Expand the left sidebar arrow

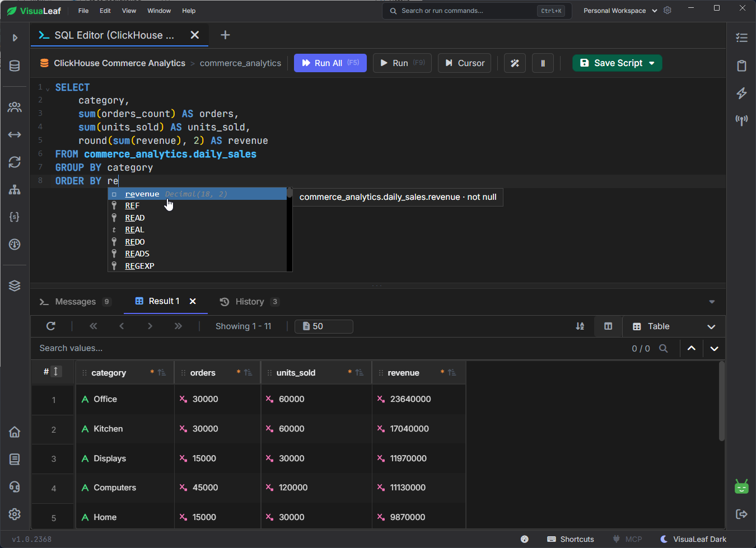click(15, 38)
